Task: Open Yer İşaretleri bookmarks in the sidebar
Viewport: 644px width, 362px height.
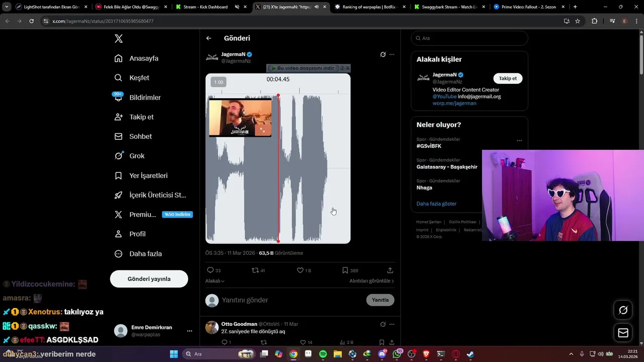Action: (x=141, y=175)
